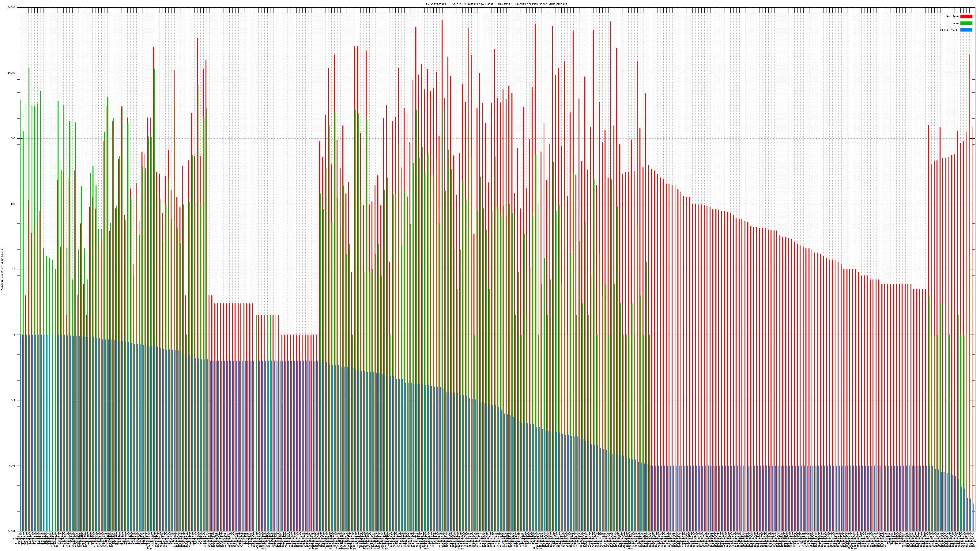Click the red Not Spam legend swatch
This screenshot has width=980, height=551.
966,16
